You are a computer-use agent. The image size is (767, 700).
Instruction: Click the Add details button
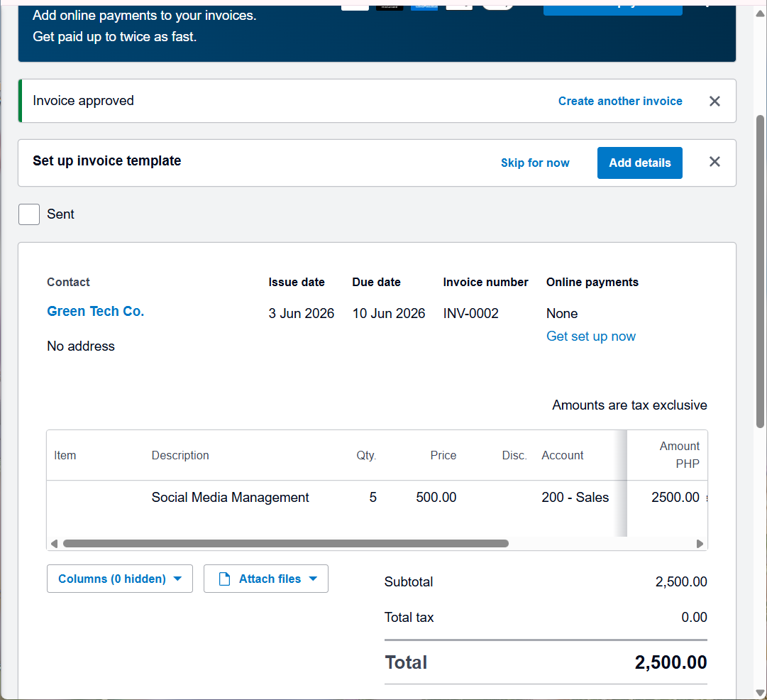tap(639, 163)
